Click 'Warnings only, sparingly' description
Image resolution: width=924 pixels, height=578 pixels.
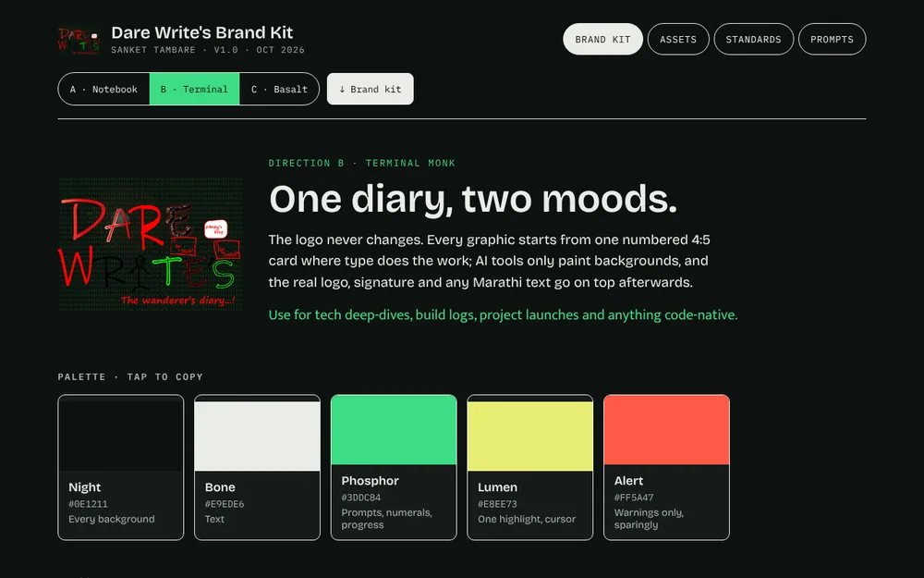(x=649, y=519)
